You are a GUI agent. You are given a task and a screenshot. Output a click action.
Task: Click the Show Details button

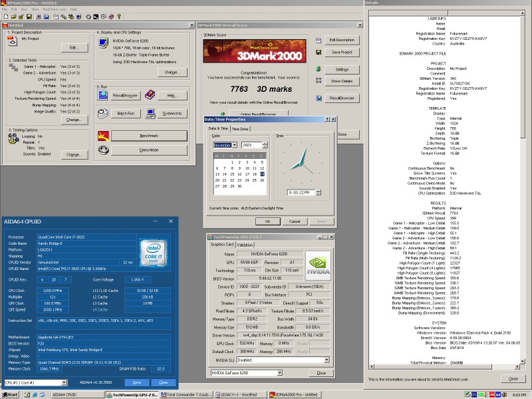342,81
